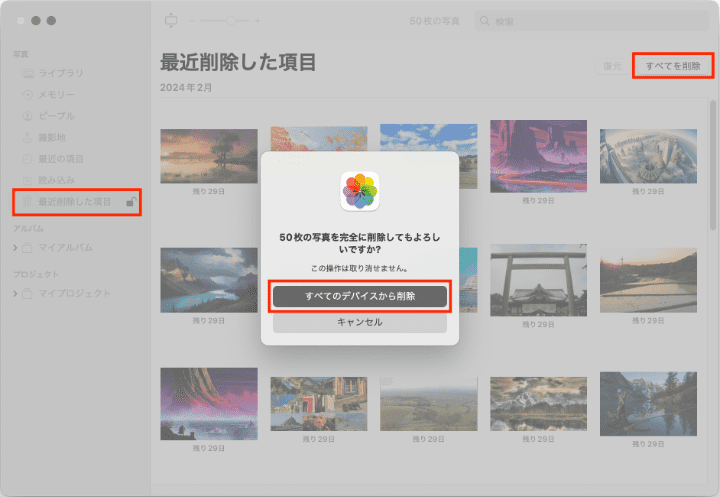
Task: Confirm すべてのデバイスから削除 in the dialog
Action: [x=360, y=296]
